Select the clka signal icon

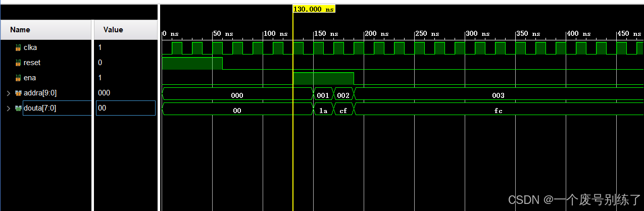pyautogui.click(x=18, y=47)
